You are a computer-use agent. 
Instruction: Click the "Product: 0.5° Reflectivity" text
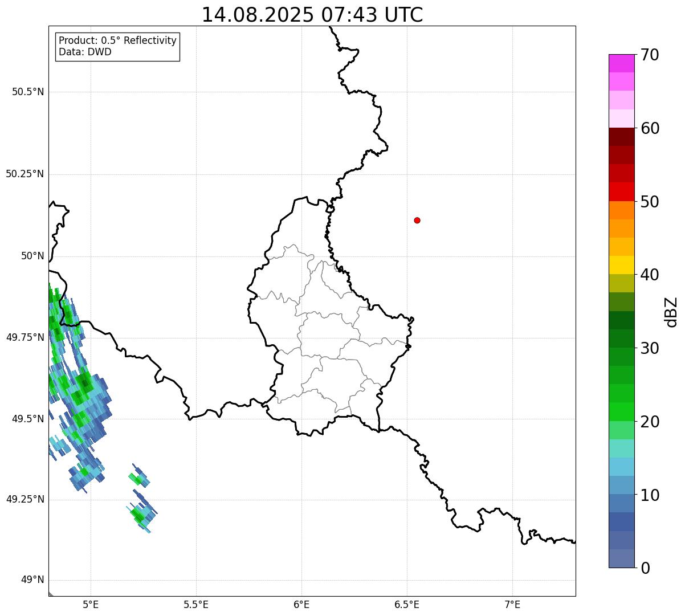[117, 41]
